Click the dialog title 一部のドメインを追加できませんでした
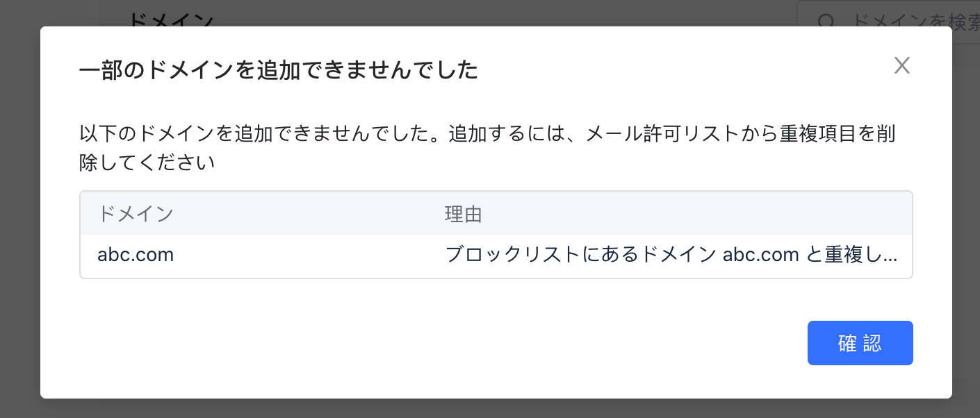The image size is (980, 418). [x=278, y=70]
